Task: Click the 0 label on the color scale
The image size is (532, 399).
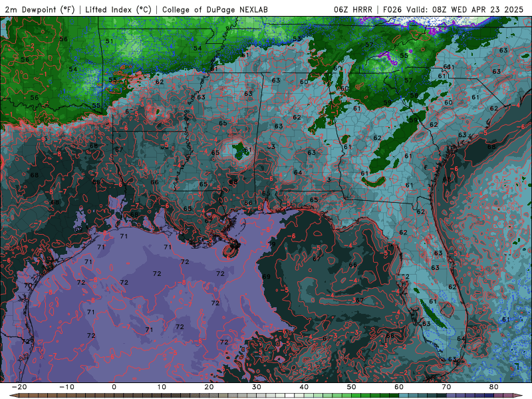Action: click(114, 387)
